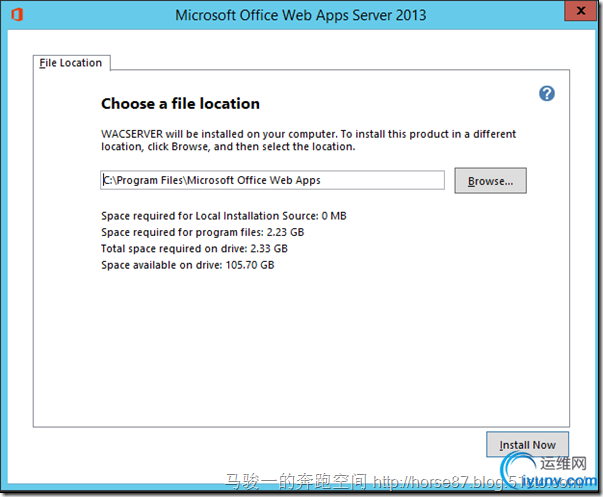Click 'Space required for program files: 2.23 GB'
603x497 pixels.
click(203, 232)
